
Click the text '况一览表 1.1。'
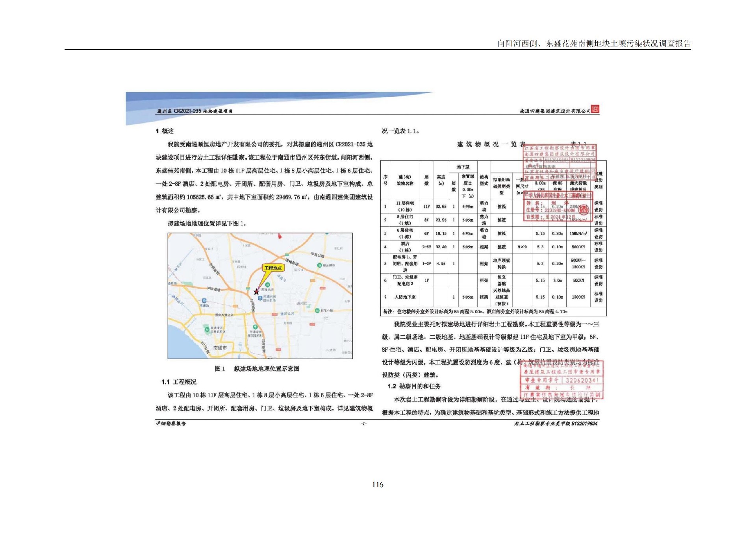coord(400,131)
